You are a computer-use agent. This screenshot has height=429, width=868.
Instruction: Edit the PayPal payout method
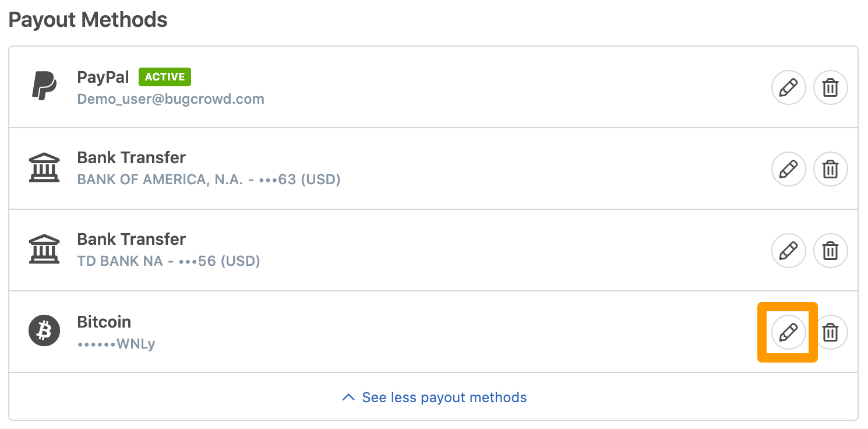tap(788, 88)
